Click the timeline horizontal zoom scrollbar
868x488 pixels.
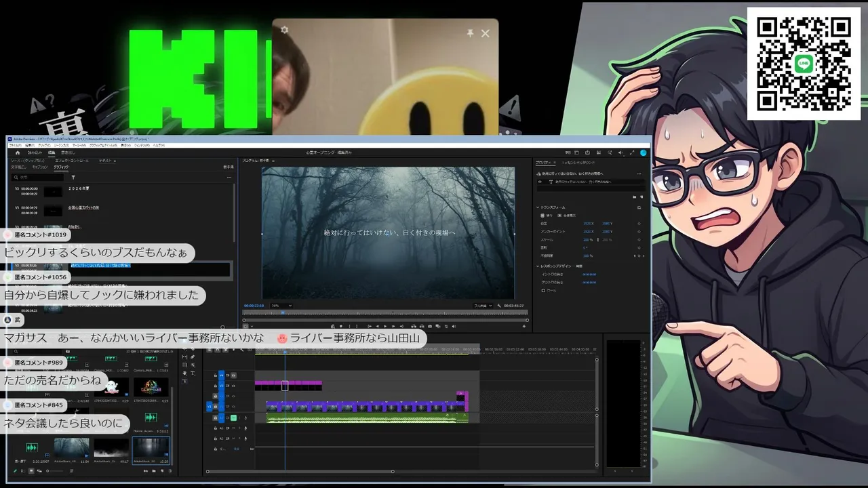pos(300,472)
